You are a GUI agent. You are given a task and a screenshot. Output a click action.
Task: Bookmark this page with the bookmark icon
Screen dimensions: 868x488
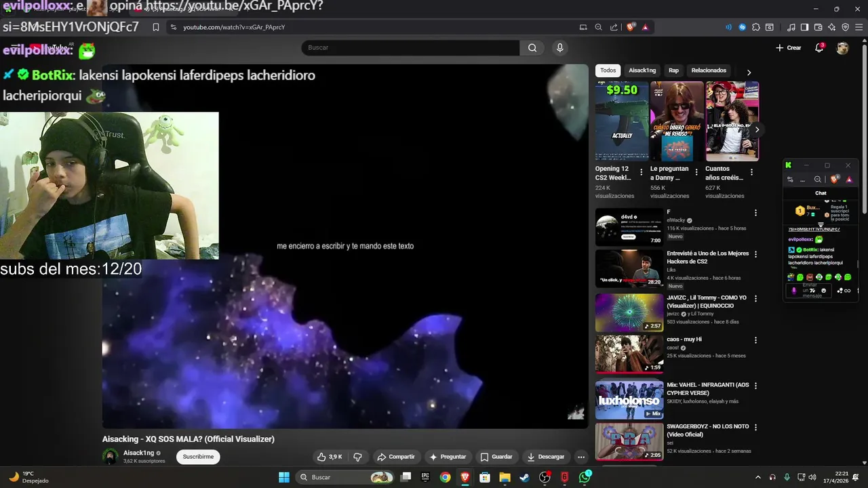tap(156, 27)
